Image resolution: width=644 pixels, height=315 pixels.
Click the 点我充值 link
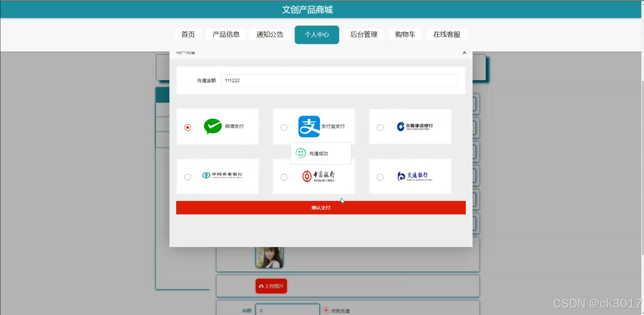340,311
